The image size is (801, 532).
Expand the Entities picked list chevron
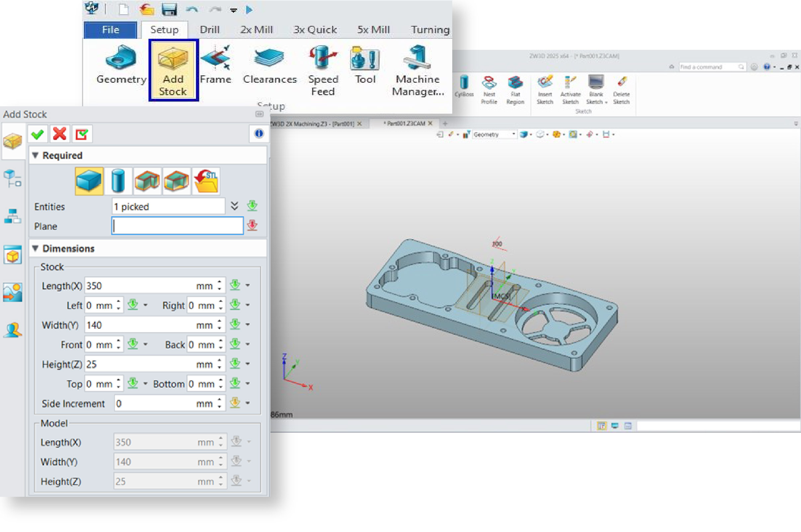pos(234,206)
